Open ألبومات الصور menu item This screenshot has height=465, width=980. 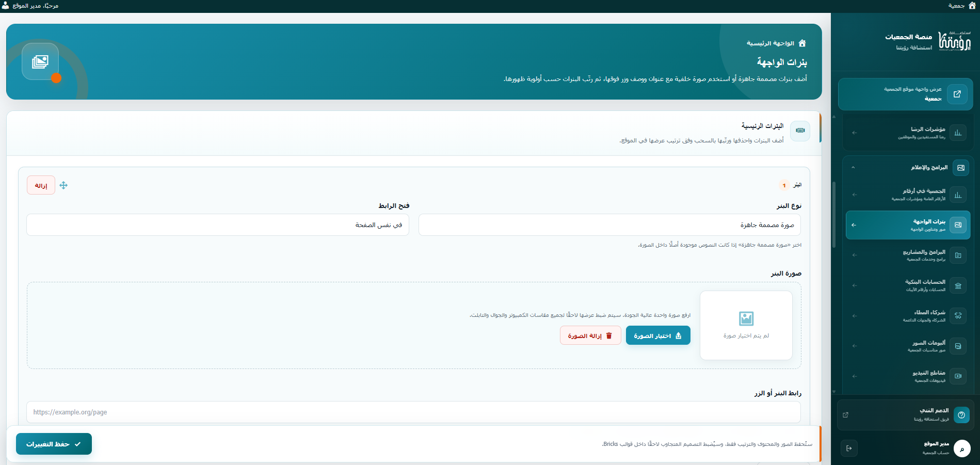(908, 346)
